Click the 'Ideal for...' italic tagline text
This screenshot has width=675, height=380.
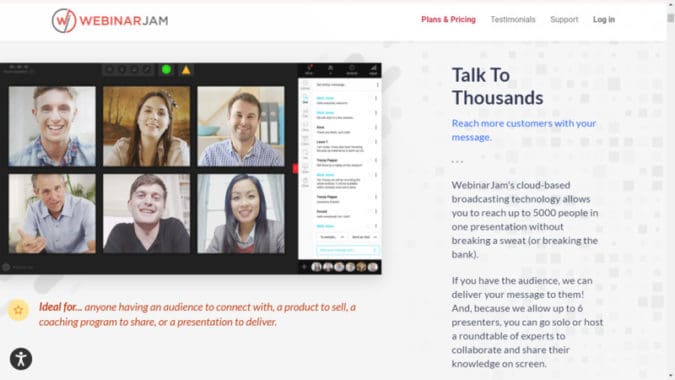coord(198,314)
